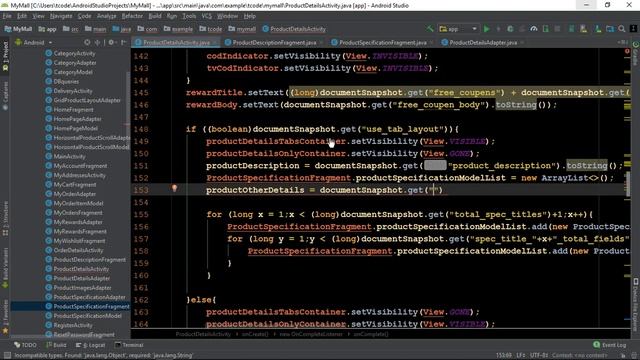
Task: Click the Search Everywhere magnifier icon
Action: click(x=622, y=29)
